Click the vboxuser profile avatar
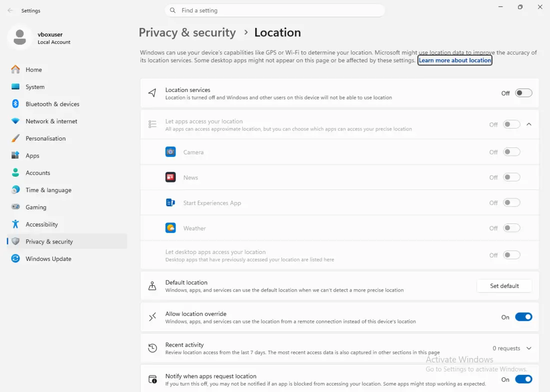The height and width of the screenshot is (392, 550). point(19,37)
